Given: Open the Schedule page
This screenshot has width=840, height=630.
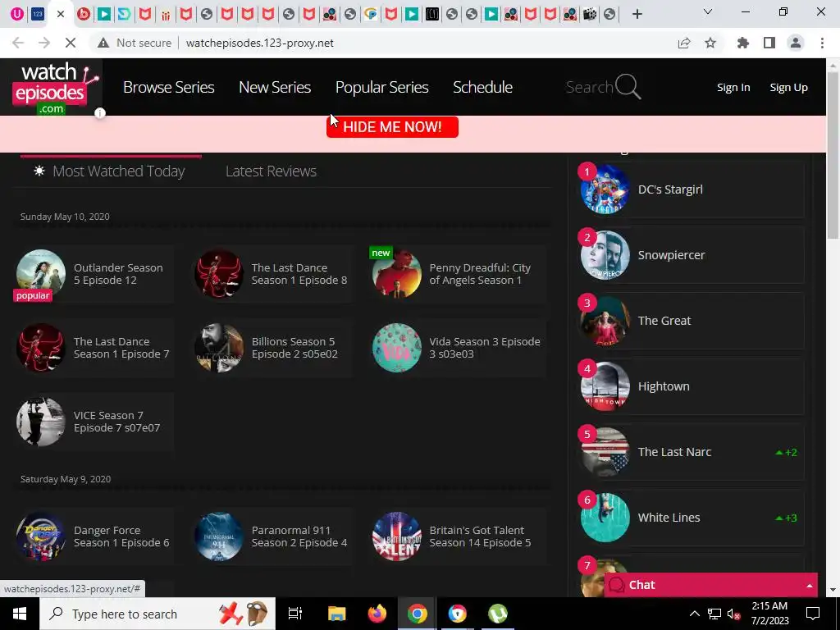Looking at the screenshot, I should pyautogui.click(x=482, y=87).
